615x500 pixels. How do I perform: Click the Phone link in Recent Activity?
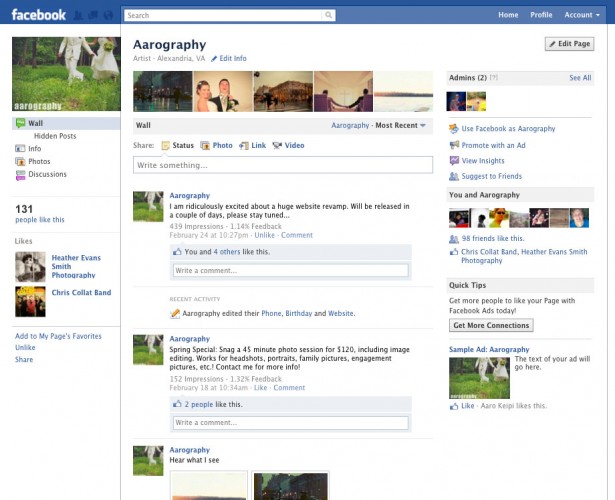pos(271,313)
